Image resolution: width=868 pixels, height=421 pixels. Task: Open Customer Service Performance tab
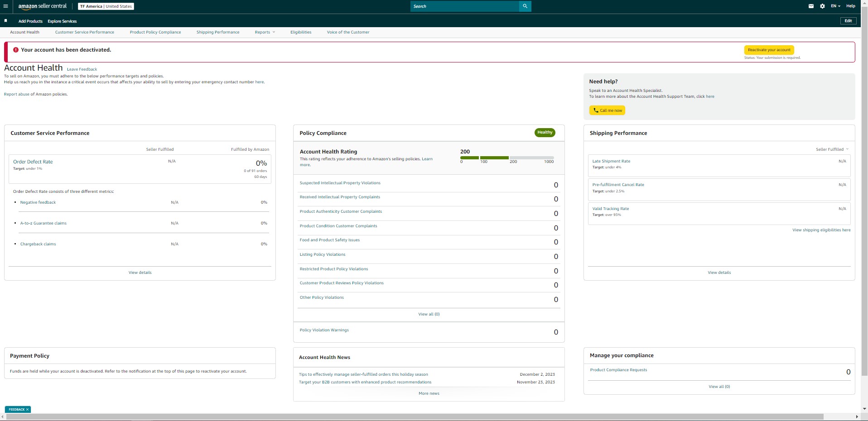click(85, 32)
